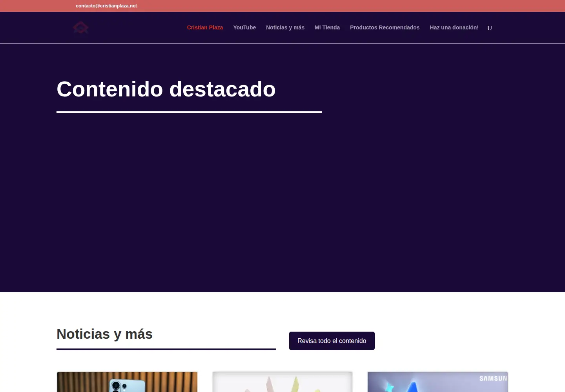Screen dimensions: 565x392
Task: Click the site logo in header
Action: pyautogui.click(x=81, y=27)
